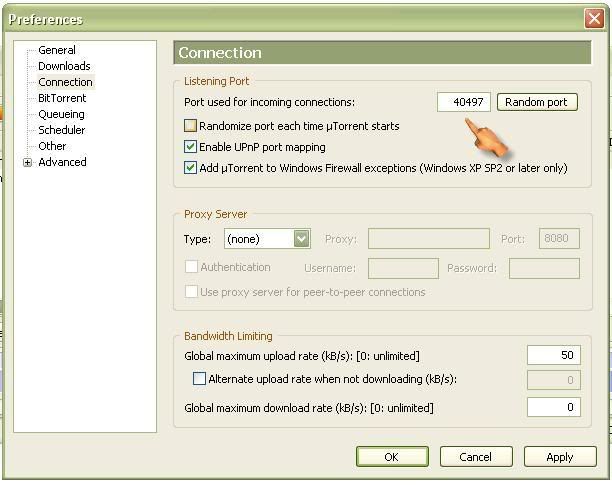Image resolution: width=612 pixels, height=485 pixels.
Task: Confirm settings with the OK button
Action: 392,457
